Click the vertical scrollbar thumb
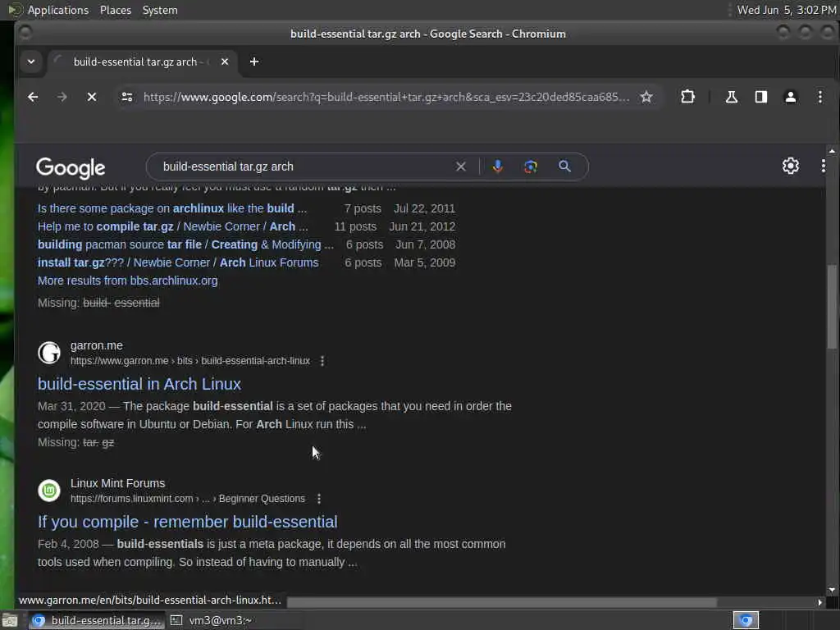840x630 pixels. coord(832,307)
